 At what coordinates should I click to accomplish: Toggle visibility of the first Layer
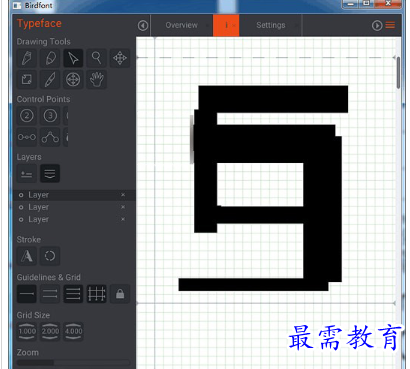tap(21, 195)
